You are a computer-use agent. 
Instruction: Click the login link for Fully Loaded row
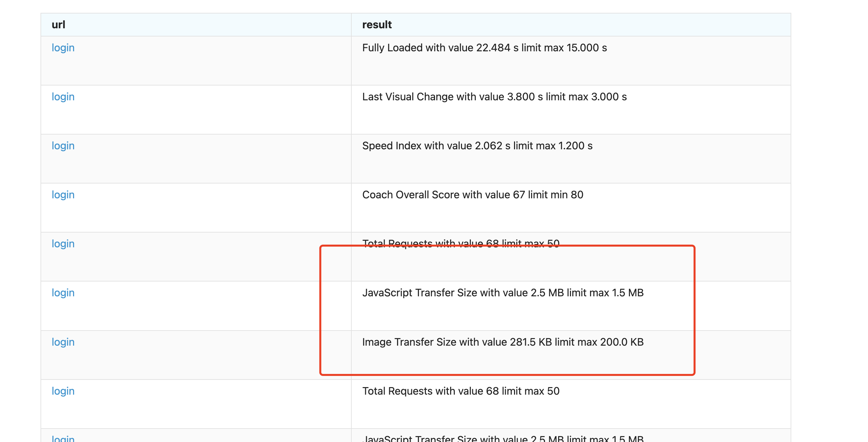63,48
